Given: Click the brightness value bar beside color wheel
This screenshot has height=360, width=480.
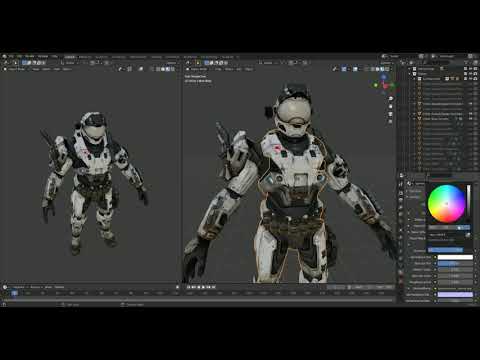Looking at the screenshot, I should click(x=468, y=202).
